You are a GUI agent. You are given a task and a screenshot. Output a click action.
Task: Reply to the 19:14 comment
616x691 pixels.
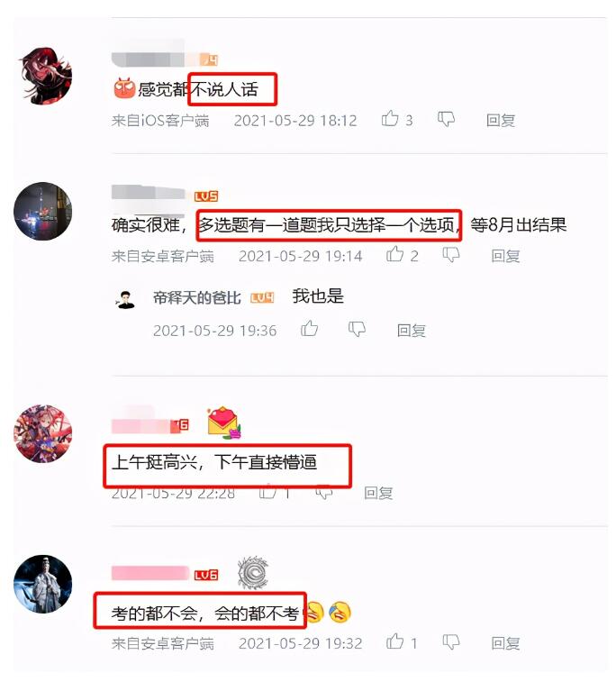click(x=505, y=256)
